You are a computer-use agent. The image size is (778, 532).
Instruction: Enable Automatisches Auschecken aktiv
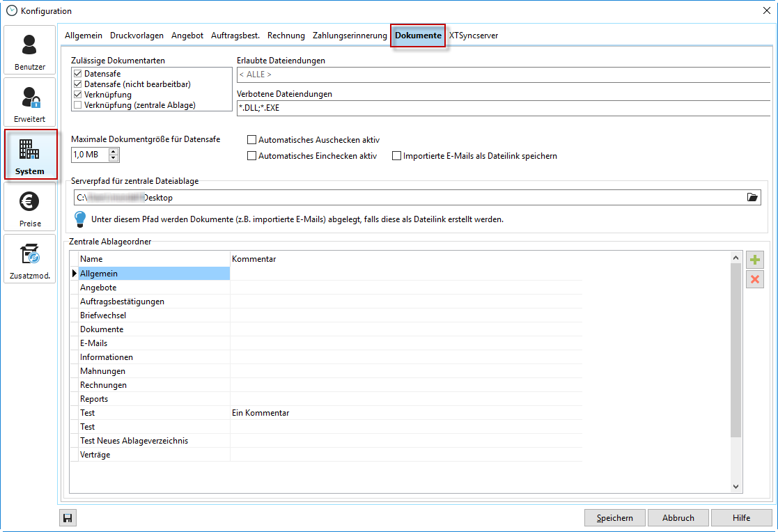pyautogui.click(x=252, y=140)
